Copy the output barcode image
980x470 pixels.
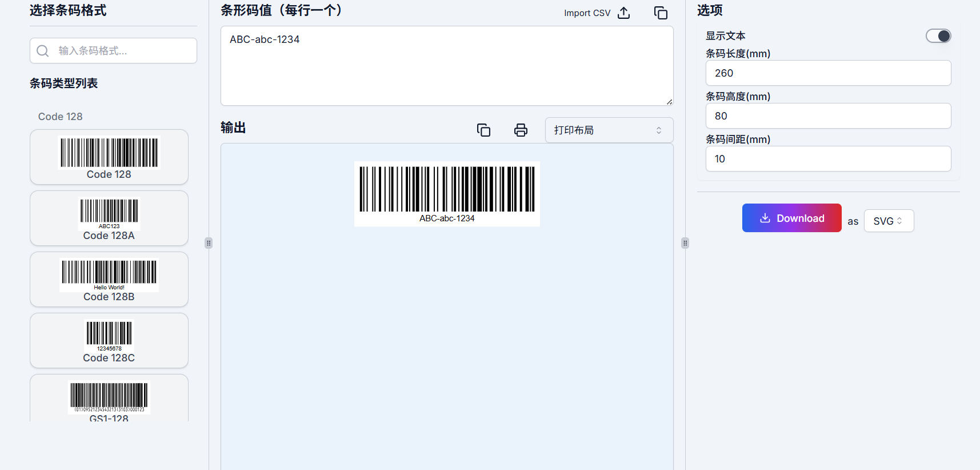[x=483, y=130]
